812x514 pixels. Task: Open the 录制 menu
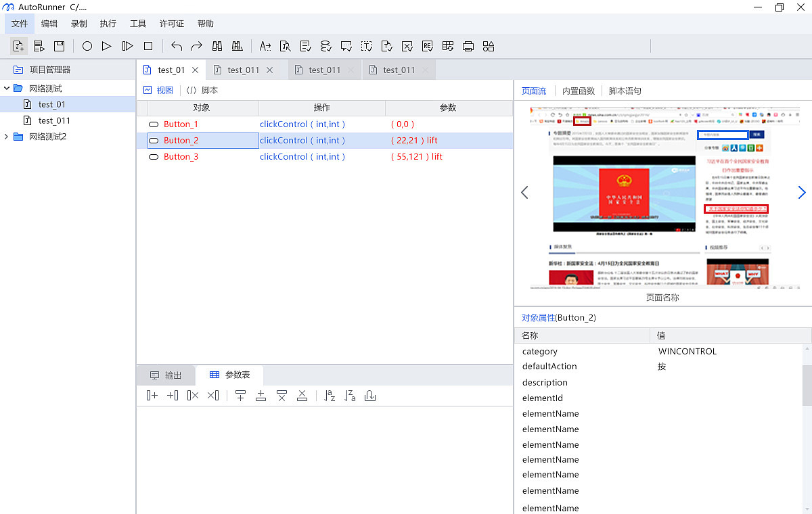78,24
